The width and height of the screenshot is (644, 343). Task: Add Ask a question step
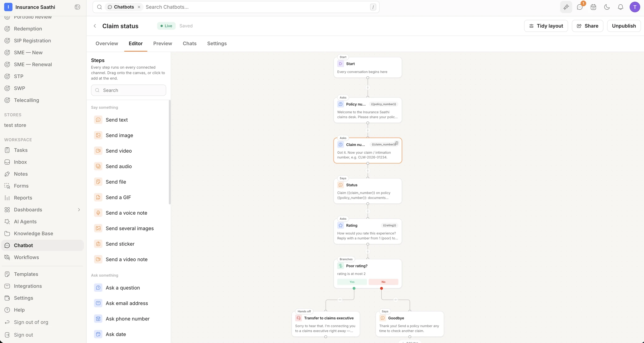pos(129,288)
